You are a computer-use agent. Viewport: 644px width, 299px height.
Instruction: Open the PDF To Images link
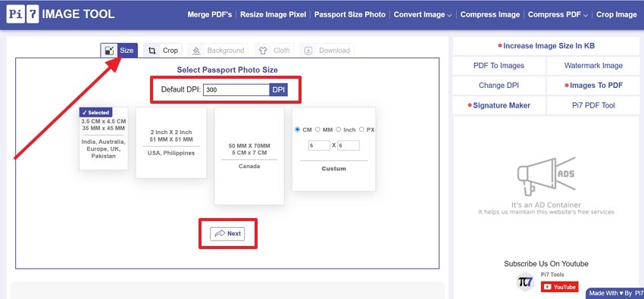(499, 66)
